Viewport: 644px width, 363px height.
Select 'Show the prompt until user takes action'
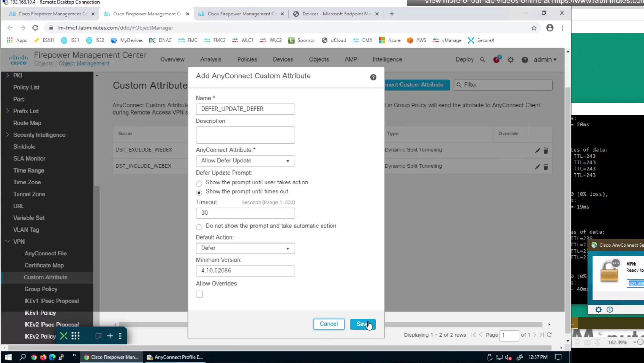click(x=199, y=184)
